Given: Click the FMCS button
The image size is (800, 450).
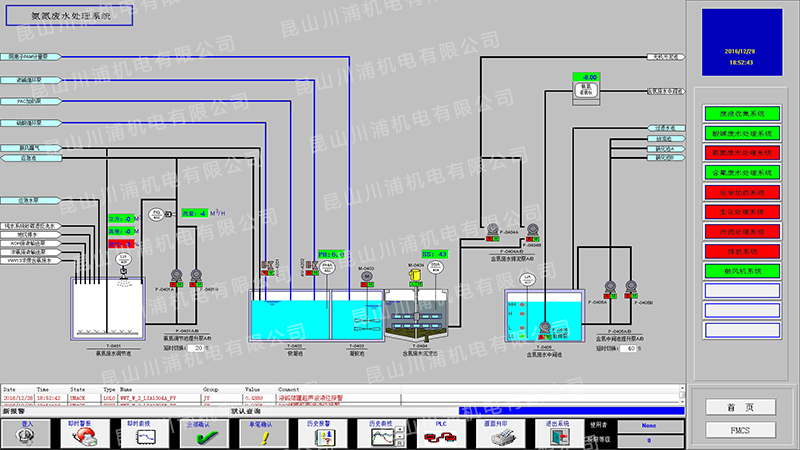Looking at the screenshot, I should pos(740,429).
